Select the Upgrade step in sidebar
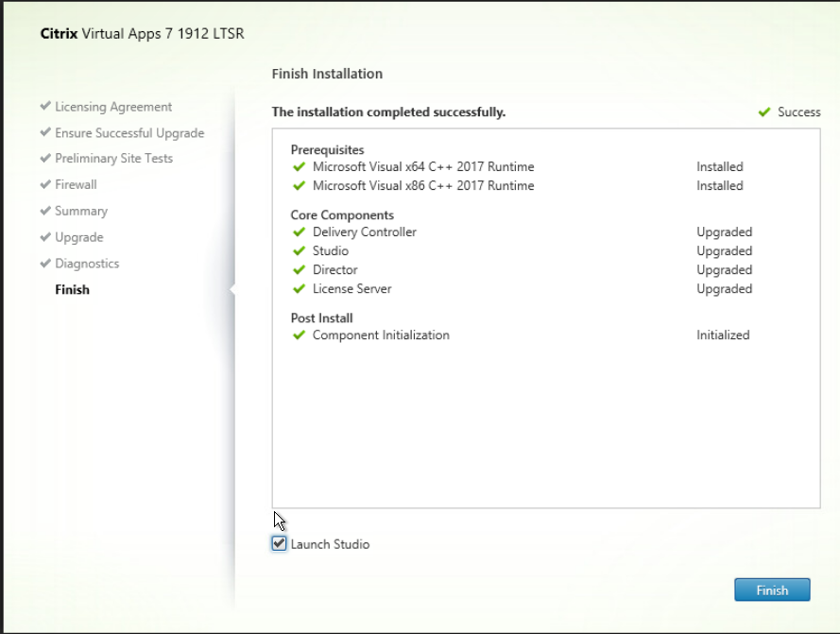Screen dimensions: 840x634 [79, 237]
